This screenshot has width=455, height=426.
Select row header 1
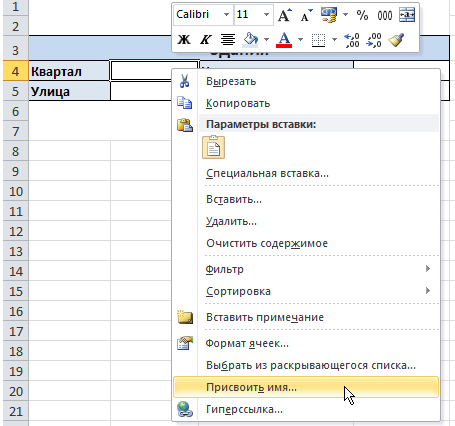pyautogui.click(x=16, y=7)
